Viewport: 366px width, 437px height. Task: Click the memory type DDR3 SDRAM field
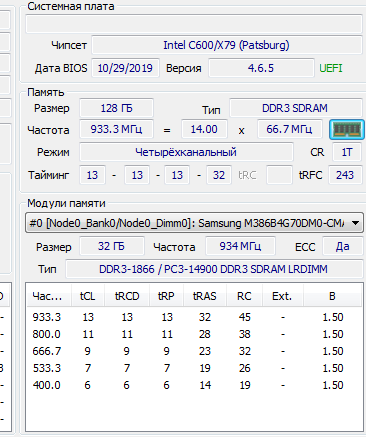coord(295,108)
